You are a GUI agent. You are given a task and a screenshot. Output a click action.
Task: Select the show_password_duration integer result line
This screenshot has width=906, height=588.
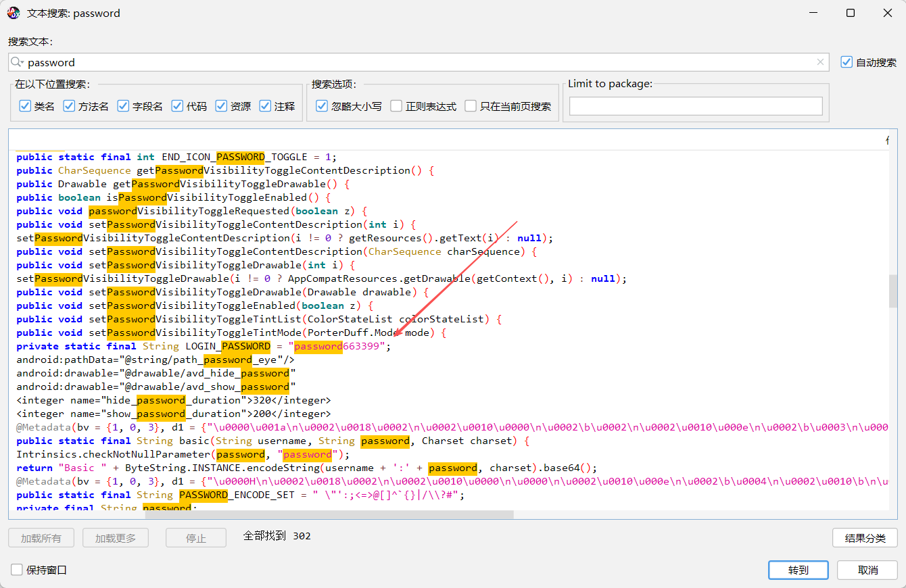coord(174,414)
